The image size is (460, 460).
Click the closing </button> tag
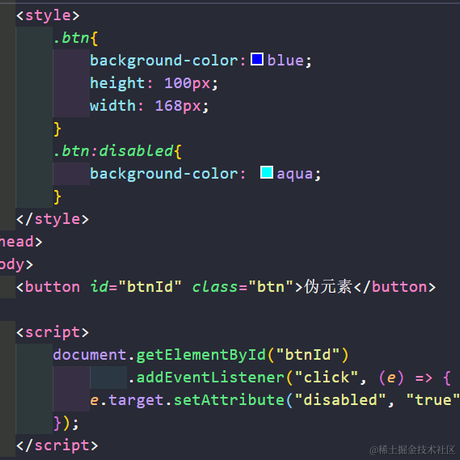point(395,287)
